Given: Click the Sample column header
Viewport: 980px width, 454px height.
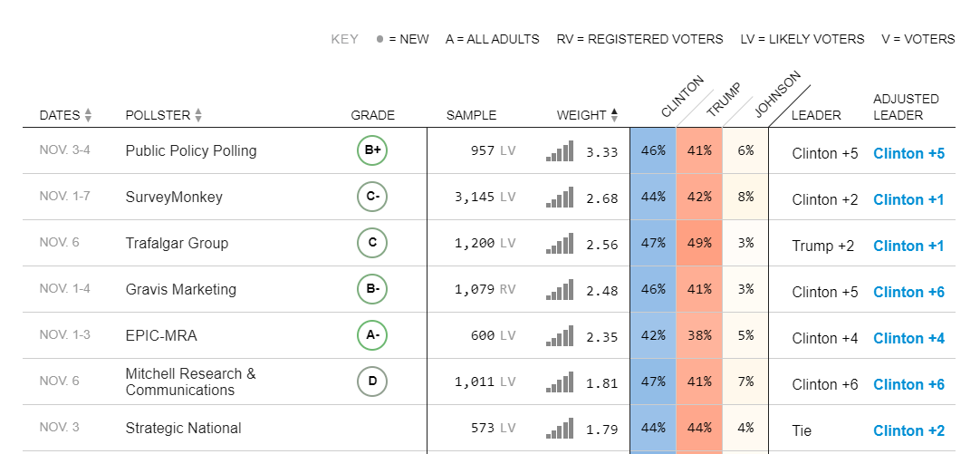Looking at the screenshot, I should click(471, 115).
